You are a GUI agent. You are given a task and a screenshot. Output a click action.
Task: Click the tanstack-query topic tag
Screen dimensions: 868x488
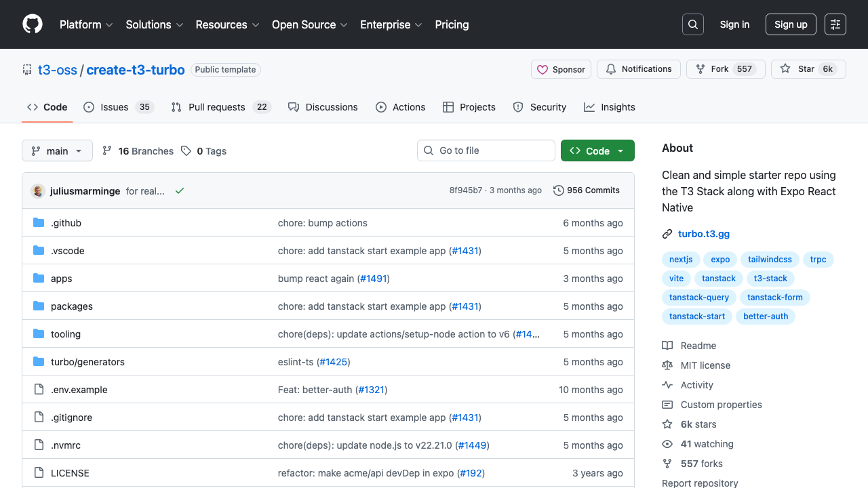tap(699, 297)
